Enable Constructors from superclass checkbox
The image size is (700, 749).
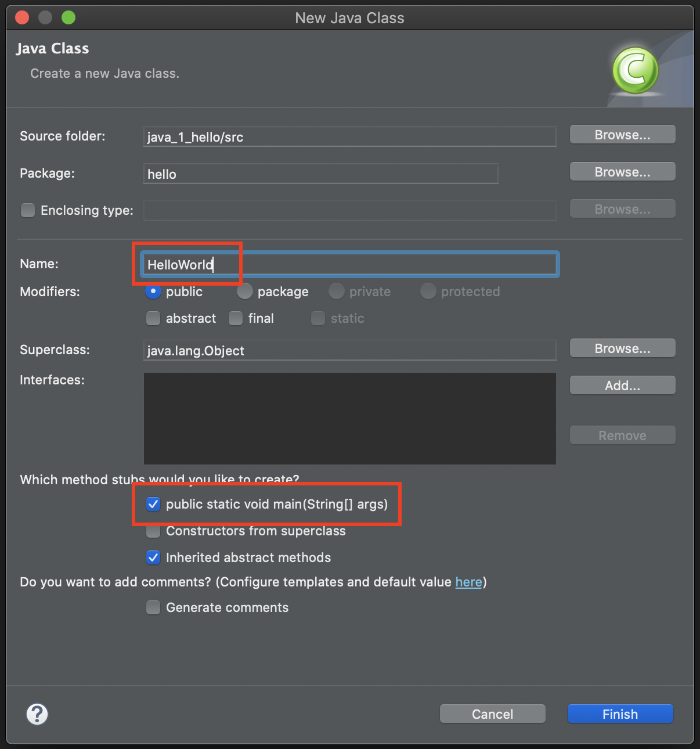point(153,531)
